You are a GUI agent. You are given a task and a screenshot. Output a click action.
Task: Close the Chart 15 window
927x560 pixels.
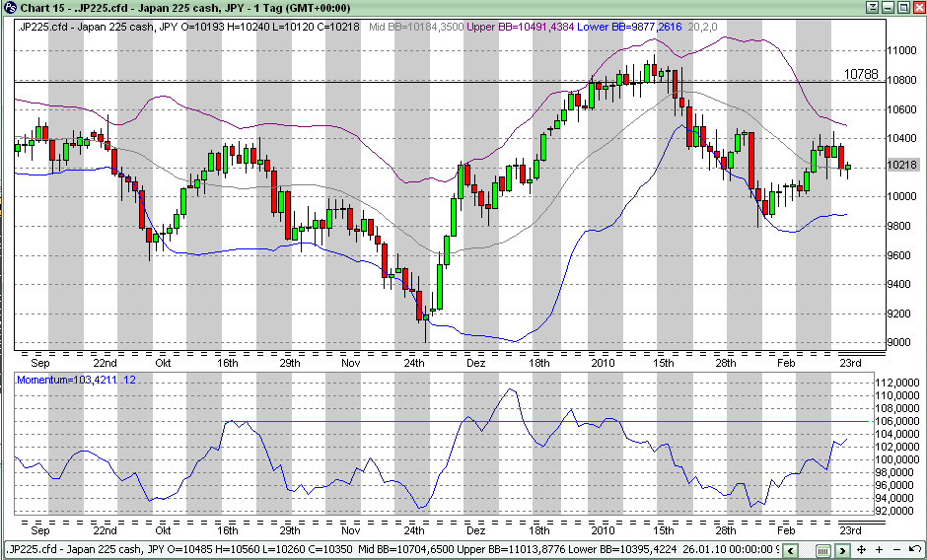(917, 8)
